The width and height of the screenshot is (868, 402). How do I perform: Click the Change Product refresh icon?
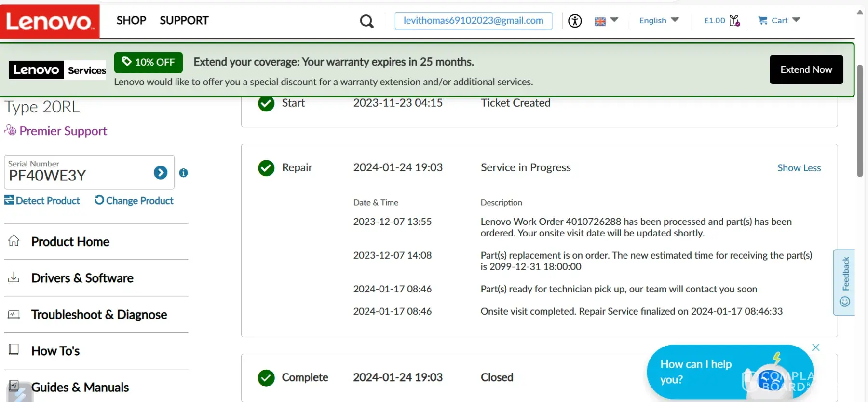99,200
